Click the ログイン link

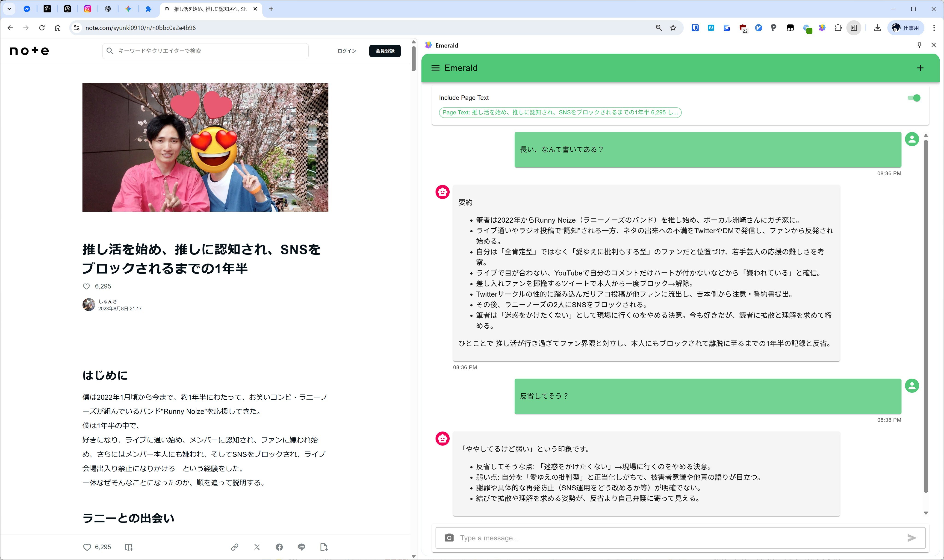point(347,50)
